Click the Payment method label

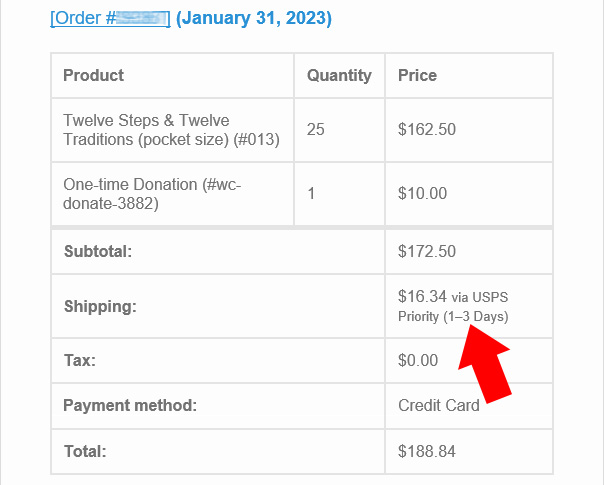(x=129, y=405)
